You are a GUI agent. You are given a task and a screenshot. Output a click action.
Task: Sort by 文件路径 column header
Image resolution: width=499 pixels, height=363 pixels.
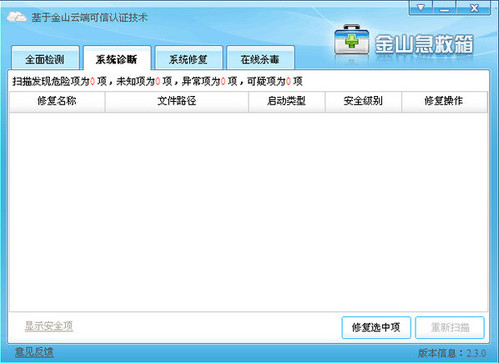[177, 101]
